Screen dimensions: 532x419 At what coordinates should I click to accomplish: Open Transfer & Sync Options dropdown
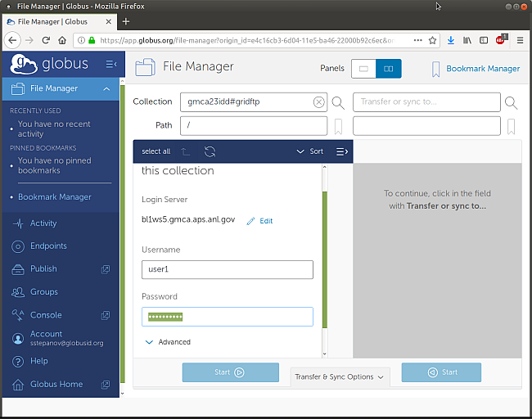tap(340, 377)
